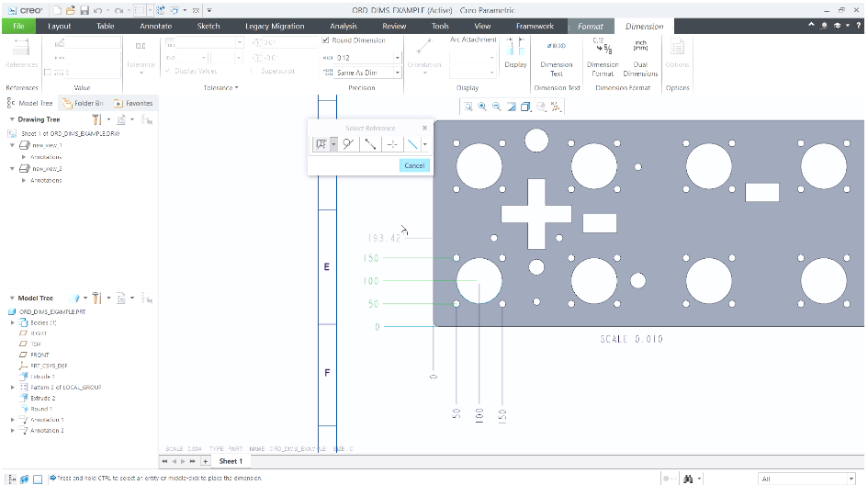Switch to the Favorites navigator tab
Viewport: 868px width, 485px height.
coord(134,103)
